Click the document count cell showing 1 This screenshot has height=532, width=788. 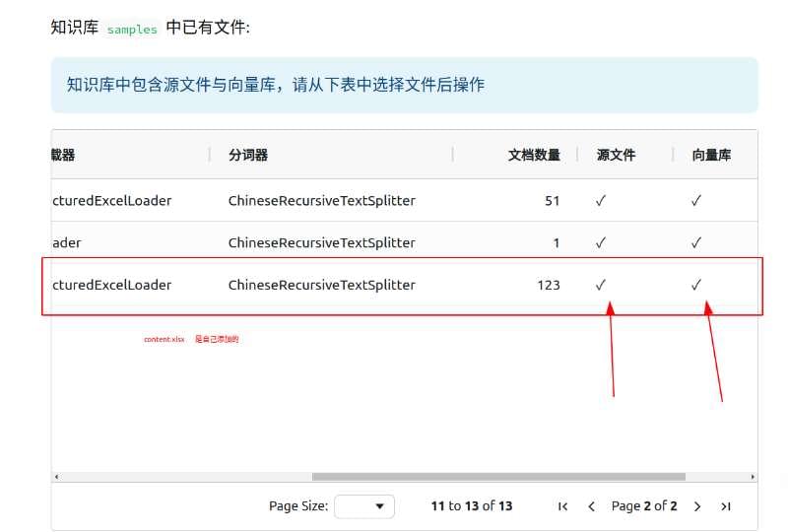(x=556, y=242)
